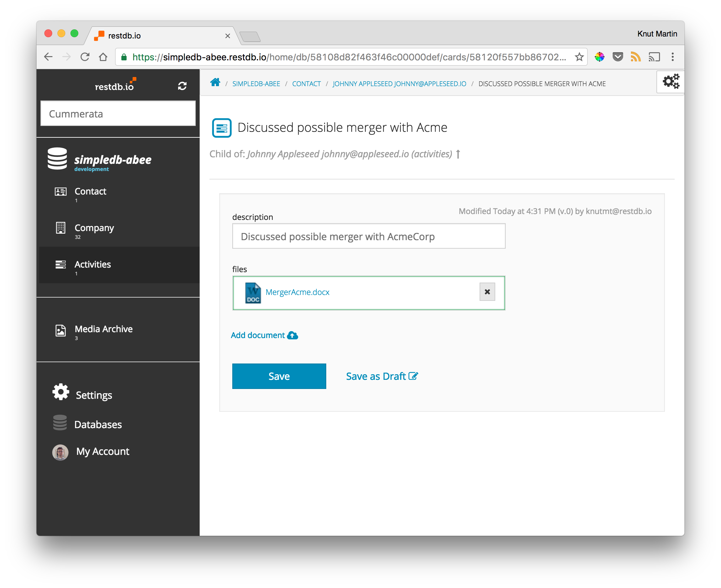Go to browser home page icon

click(x=103, y=56)
